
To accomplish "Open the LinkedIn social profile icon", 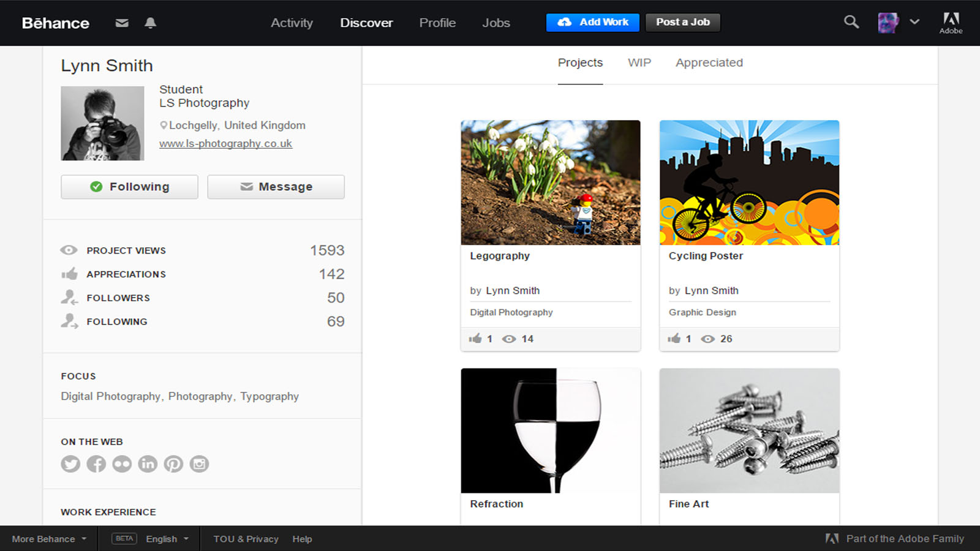I will pyautogui.click(x=148, y=464).
